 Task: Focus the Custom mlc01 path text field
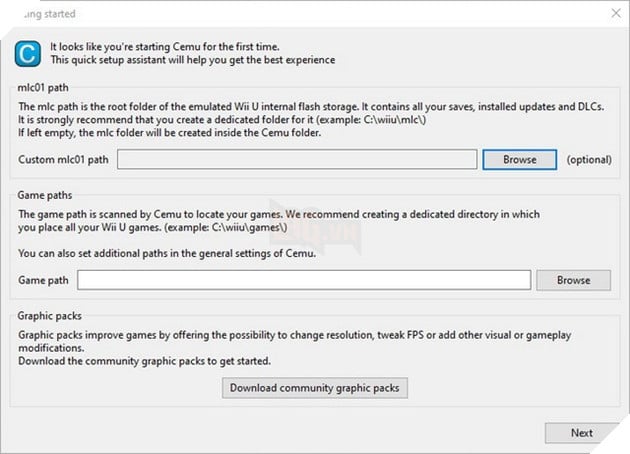click(x=296, y=159)
